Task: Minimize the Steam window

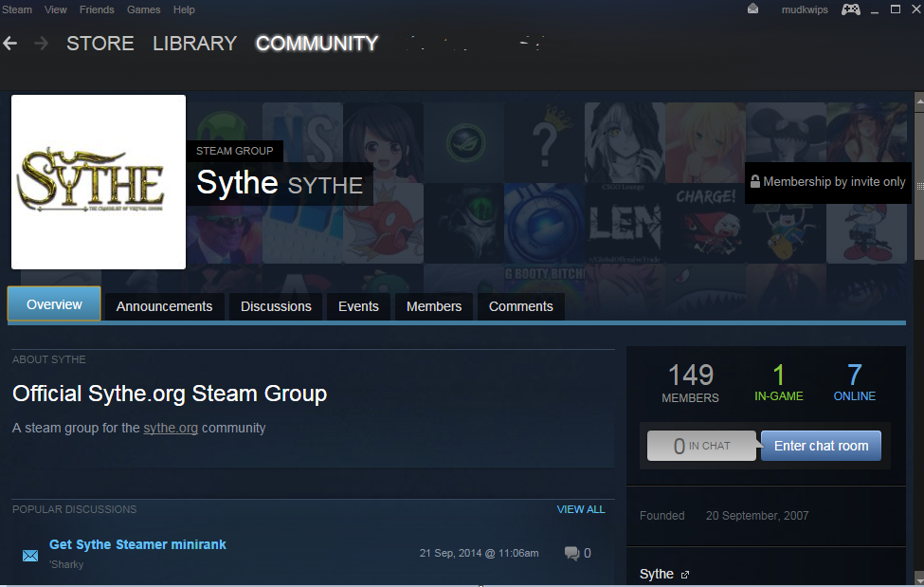Action: [x=875, y=10]
